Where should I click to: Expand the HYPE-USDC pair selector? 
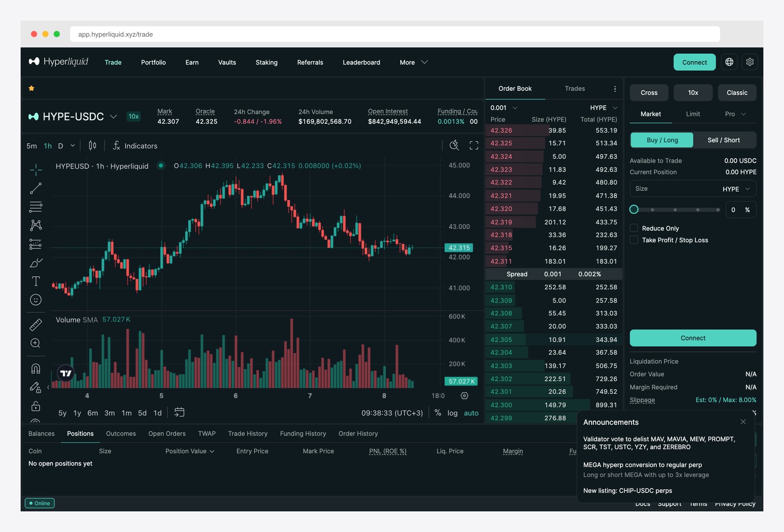(x=113, y=117)
